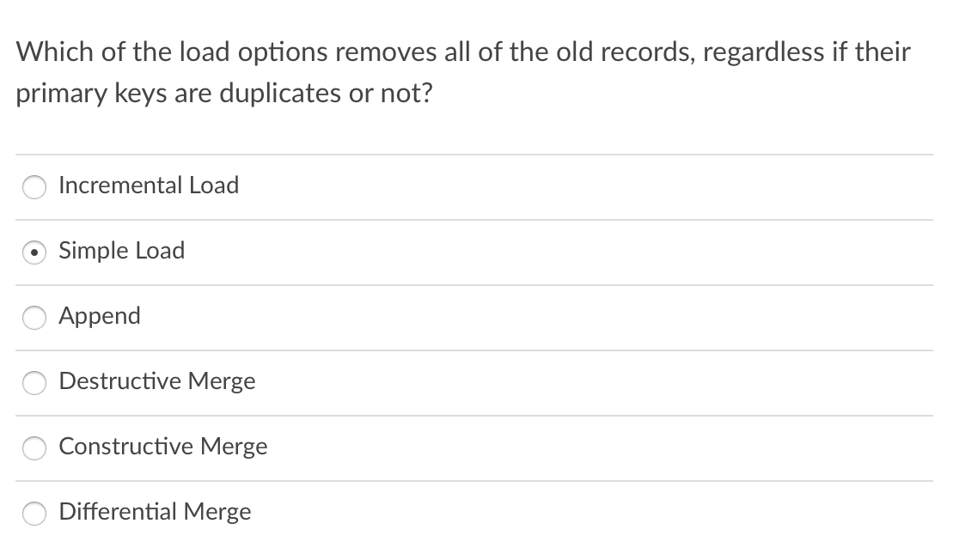Screen dimensions: 959x560
Task: Click the Incremental Load answer label
Action: (148, 186)
